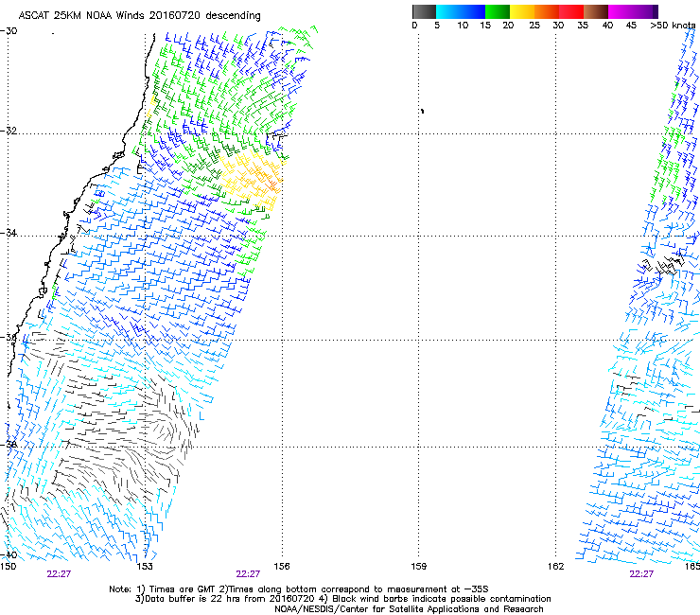Click the 22:27 time label between 153 and 156

tap(248, 574)
